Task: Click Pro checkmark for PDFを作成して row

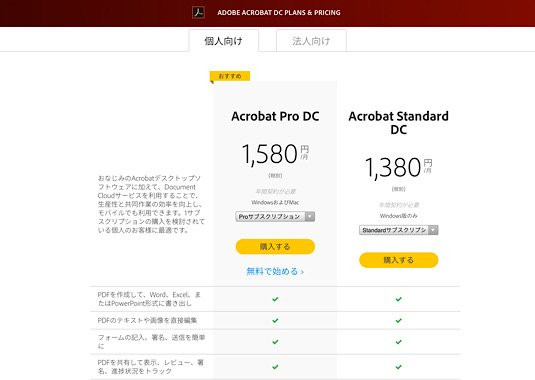Action: pyautogui.click(x=275, y=299)
